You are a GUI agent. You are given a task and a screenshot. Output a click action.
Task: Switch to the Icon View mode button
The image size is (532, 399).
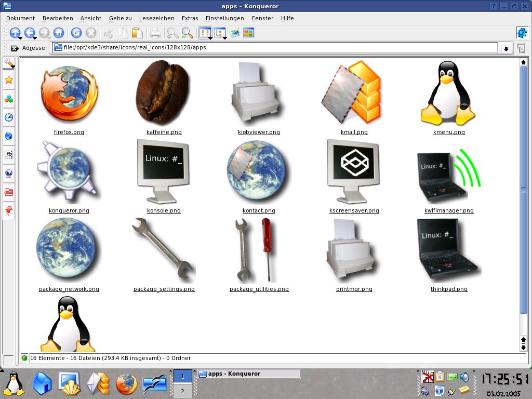point(204,33)
